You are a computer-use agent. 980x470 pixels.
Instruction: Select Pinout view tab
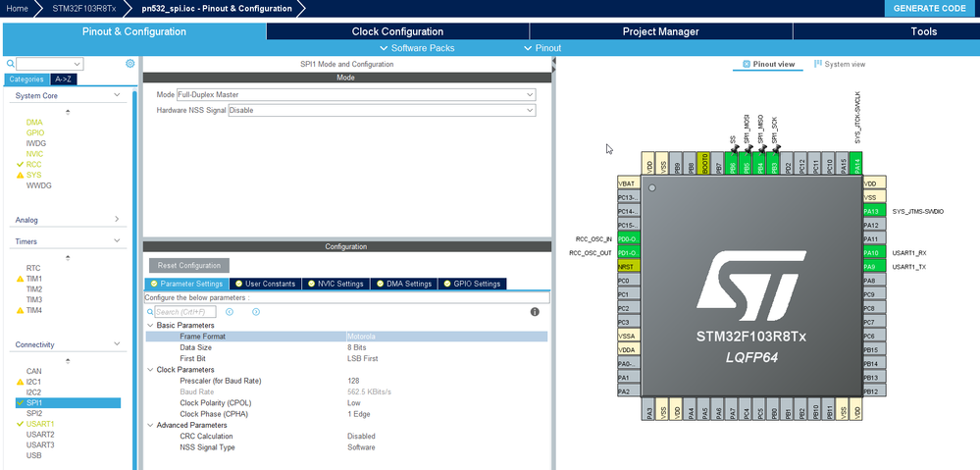[768, 65]
